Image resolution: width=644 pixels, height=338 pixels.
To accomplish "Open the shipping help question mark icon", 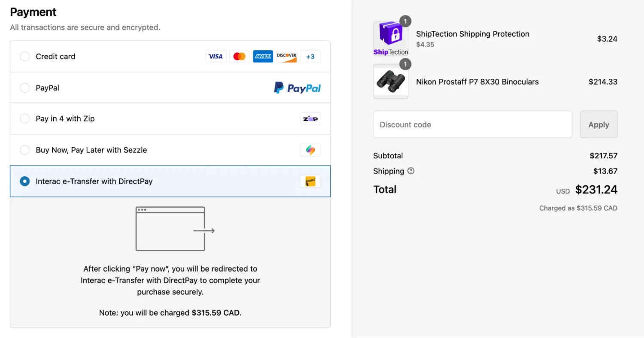I will tap(411, 171).
